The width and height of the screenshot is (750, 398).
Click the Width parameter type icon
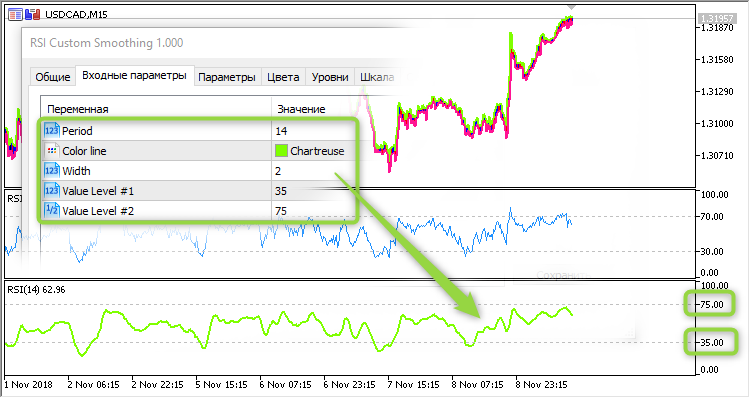pyautogui.click(x=51, y=170)
